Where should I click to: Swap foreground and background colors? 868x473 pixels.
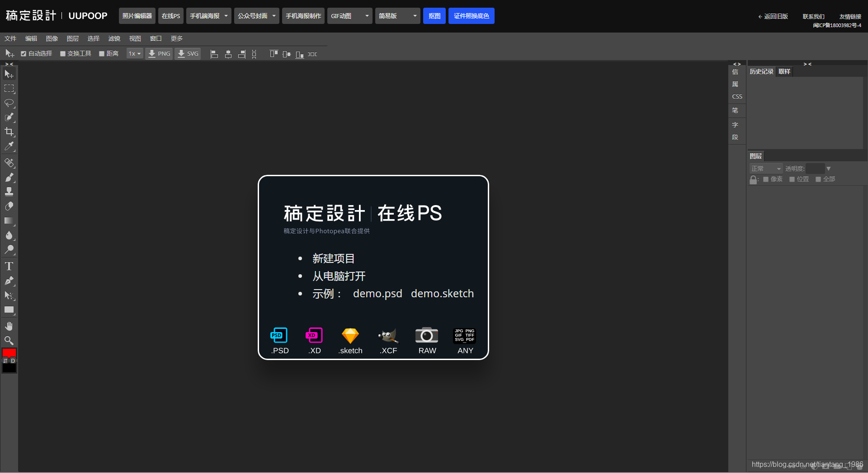(5, 361)
